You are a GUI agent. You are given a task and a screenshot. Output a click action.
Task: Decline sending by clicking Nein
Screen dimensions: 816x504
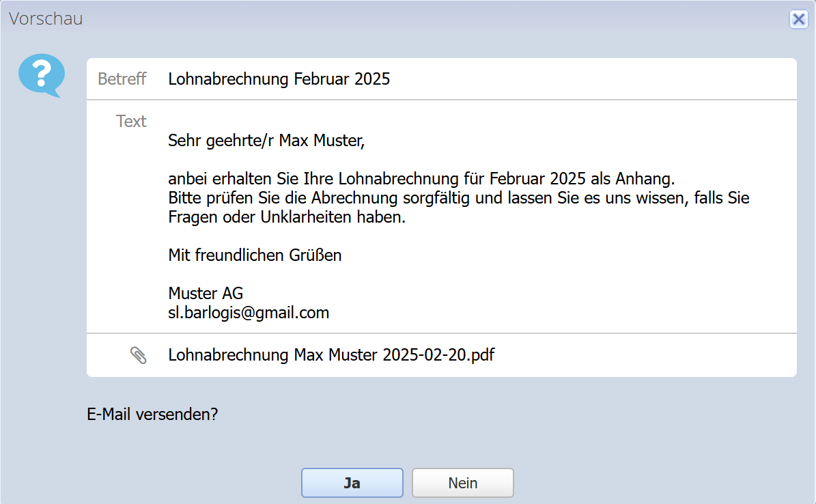pos(462,484)
